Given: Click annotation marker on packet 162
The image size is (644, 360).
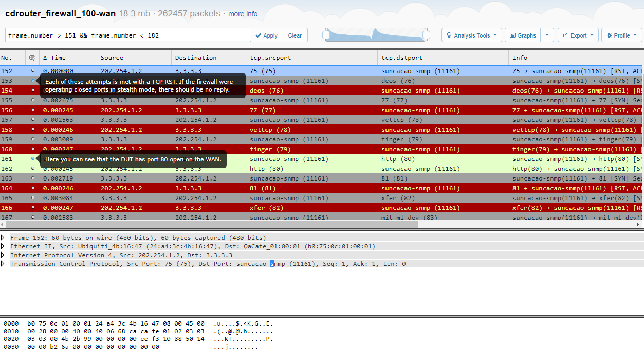Looking at the screenshot, I should pos(33,169).
